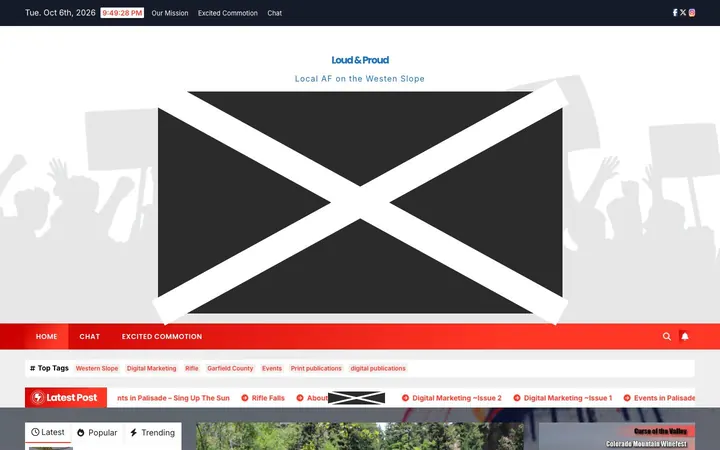Image resolution: width=720 pixels, height=450 pixels.
Task: Click the arrow icon before Digital Marketing ~Issue 2
Action: (405, 398)
